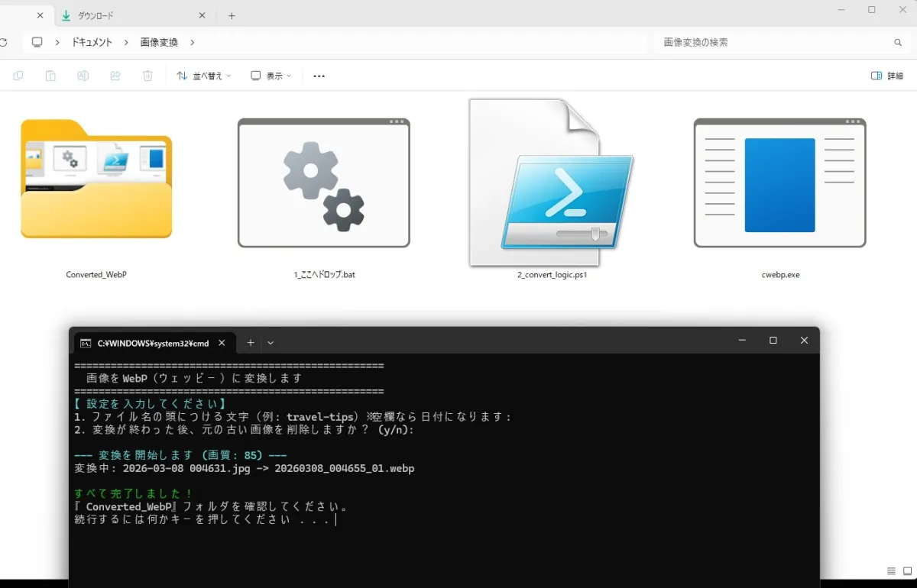917x588 pixels.
Task: Switch to details list view at bottom right
Action: [x=891, y=571]
